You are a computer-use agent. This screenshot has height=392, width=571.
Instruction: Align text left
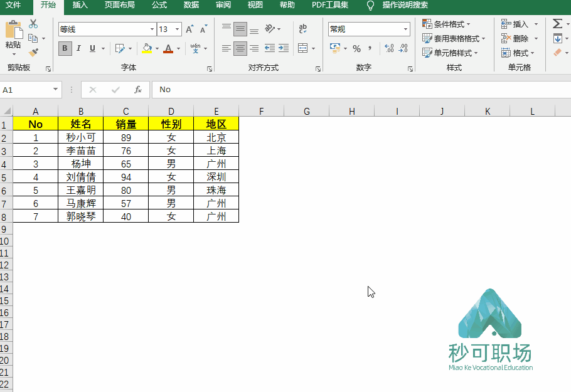[226, 48]
